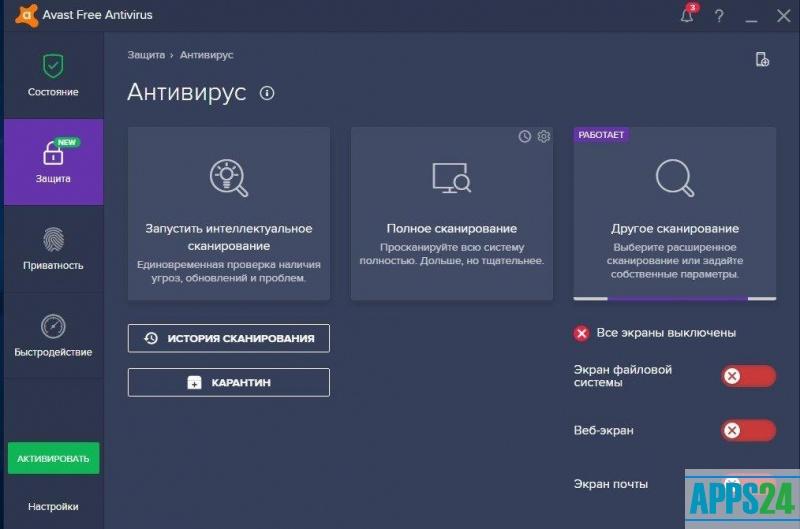This screenshot has height=529, width=800.
Task: Click the Все экраны выключены text
Action: 666,333
